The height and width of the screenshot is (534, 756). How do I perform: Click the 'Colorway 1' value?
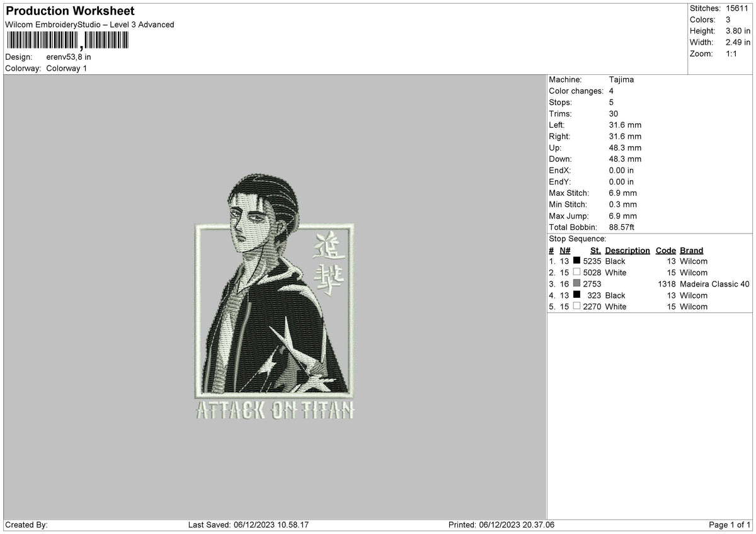67,68
